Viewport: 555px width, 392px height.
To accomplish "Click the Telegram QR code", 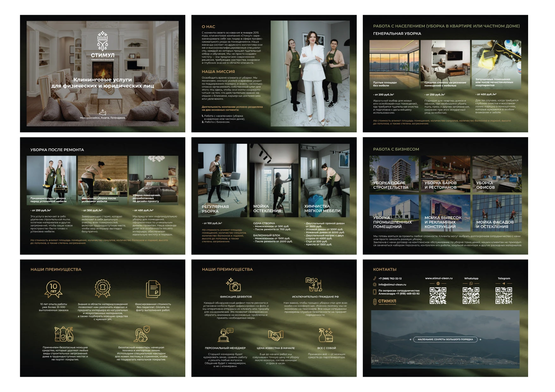I will tap(504, 296).
